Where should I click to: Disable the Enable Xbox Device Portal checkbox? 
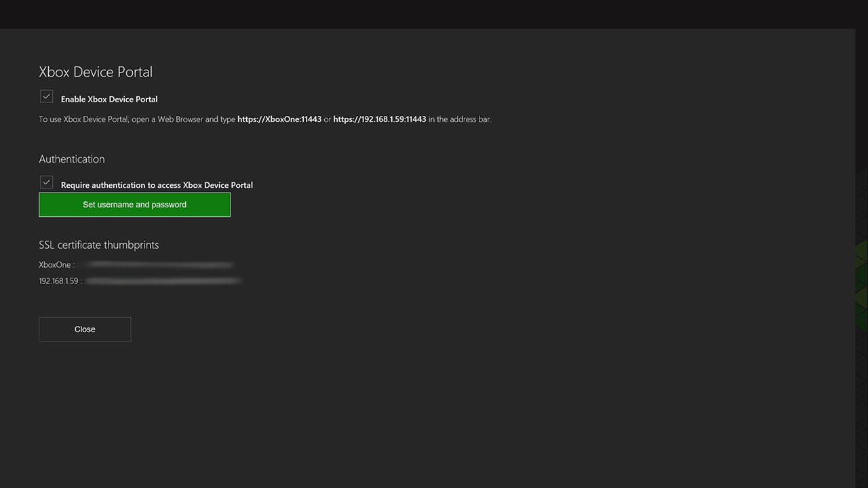coord(46,96)
